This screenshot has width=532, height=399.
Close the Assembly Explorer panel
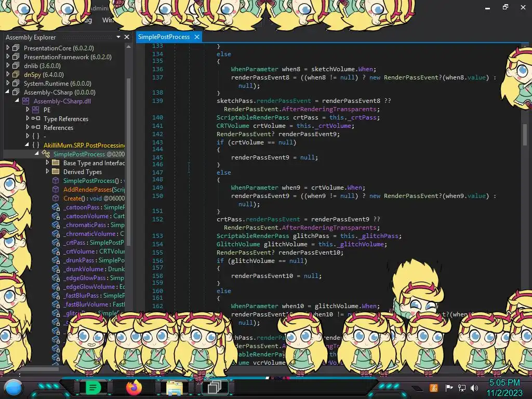127,37
